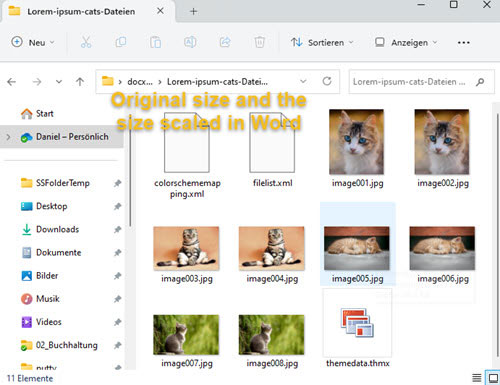
Task: Open 02_Buchhaltung folder in sidebar
Action: (59, 345)
